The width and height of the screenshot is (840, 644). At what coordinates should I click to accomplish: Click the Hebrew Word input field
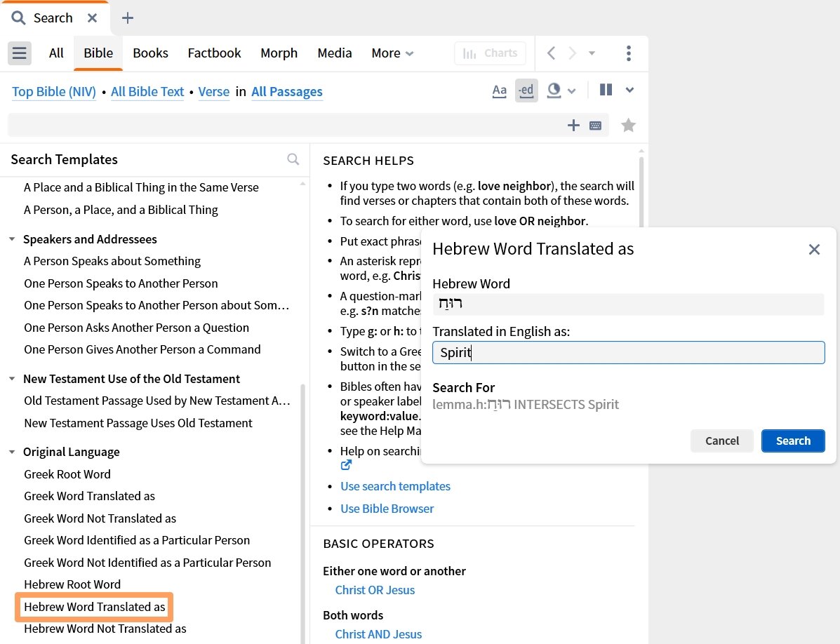(x=628, y=304)
